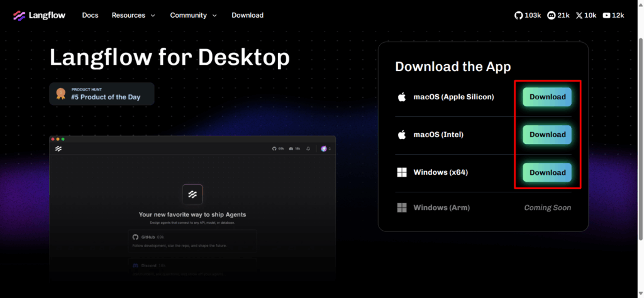
Task: Download the macOS Intel version
Action: click(547, 135)
